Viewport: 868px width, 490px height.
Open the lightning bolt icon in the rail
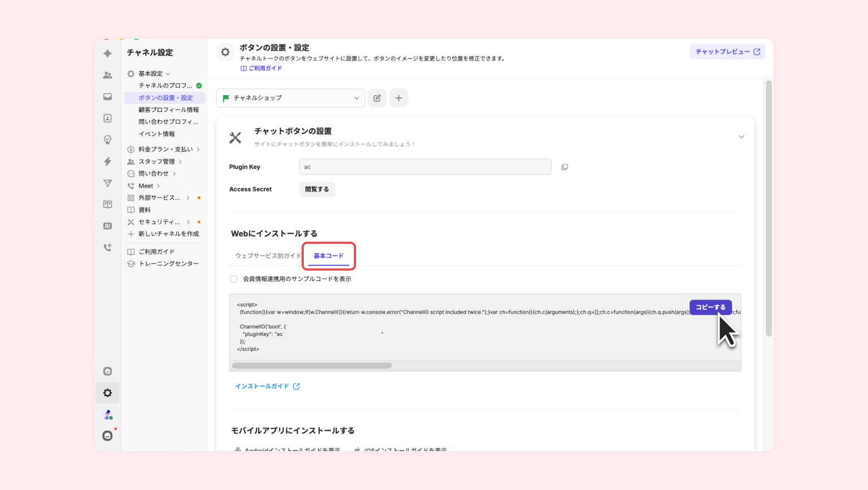coord(107,161)
